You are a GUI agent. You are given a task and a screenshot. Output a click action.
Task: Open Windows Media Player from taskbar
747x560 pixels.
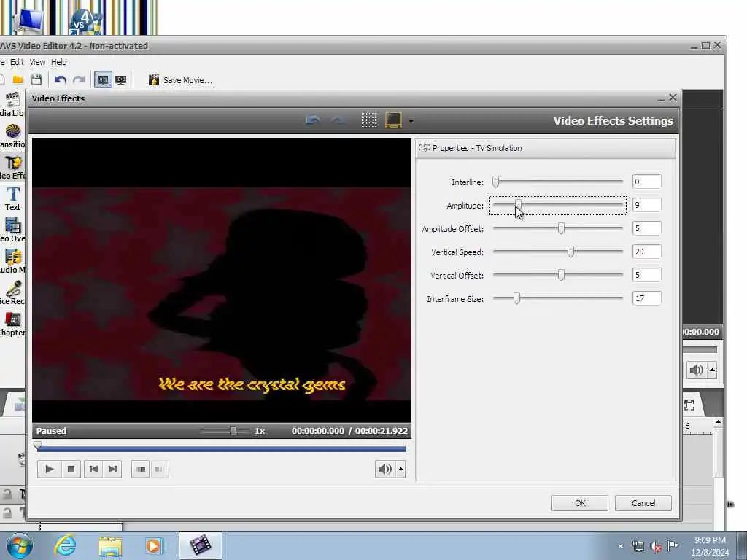153,545
